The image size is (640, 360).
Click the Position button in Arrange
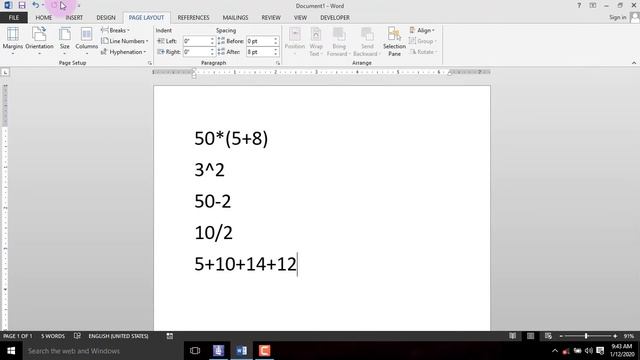pyautogui.click(x=295, y=42)
